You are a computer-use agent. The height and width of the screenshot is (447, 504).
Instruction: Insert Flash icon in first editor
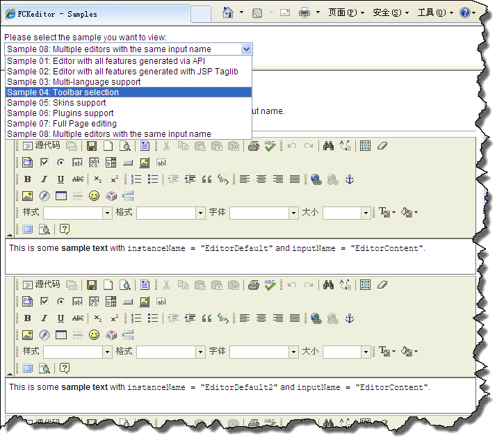tap(44, 196)
